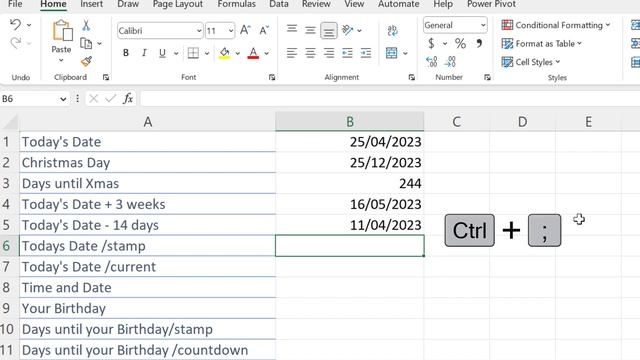Screen dimensions: 640x360
Task: Select Top Align icon
Action: coord(292,30)
